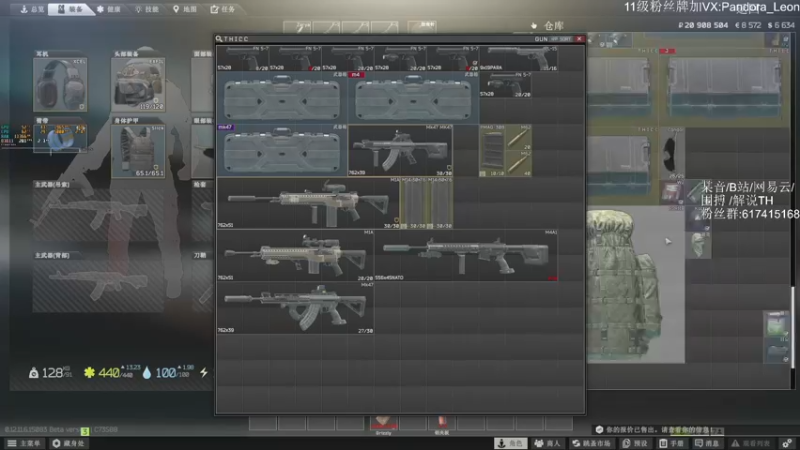The width and height of the screenshot is (800, 450).
Task: Click the headset in 耳机 slot
Action: (60, 85)
